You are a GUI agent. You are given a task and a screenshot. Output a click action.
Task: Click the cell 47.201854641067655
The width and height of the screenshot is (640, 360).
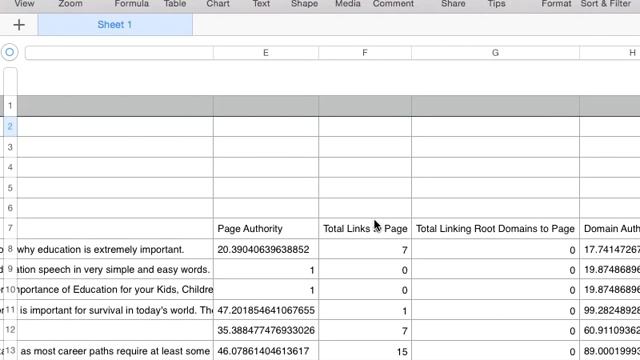coord(266,310)
